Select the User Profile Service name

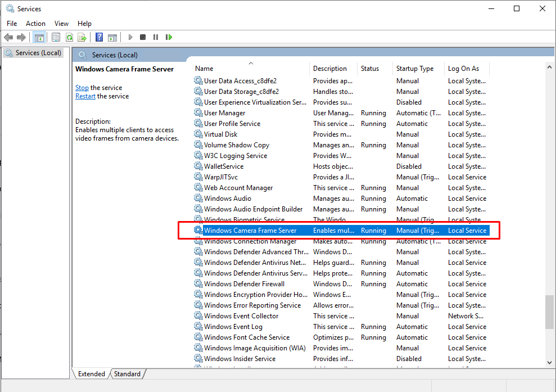click(x=232, y=124)
